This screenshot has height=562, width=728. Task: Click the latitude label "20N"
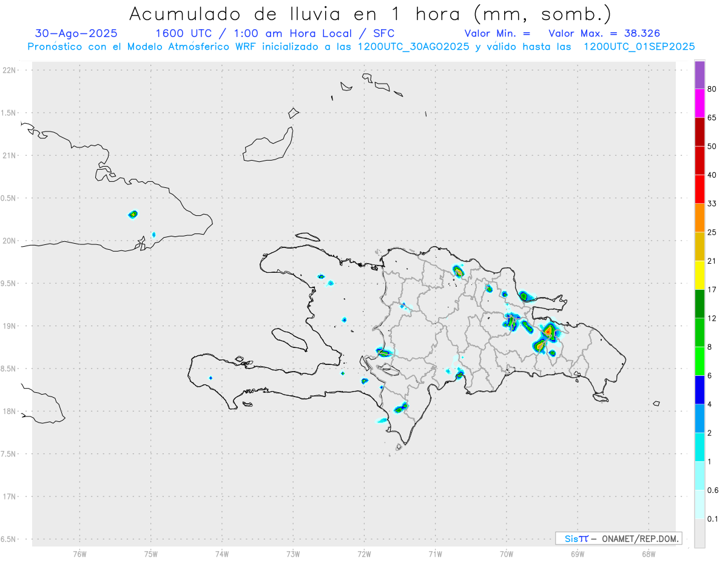click(x=9, y=241)
